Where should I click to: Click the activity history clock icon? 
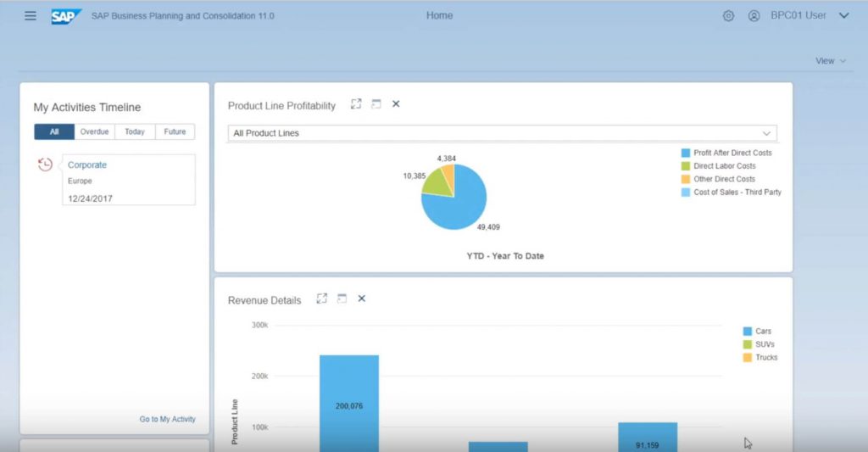pyautogui.click(x=45, y=165)
